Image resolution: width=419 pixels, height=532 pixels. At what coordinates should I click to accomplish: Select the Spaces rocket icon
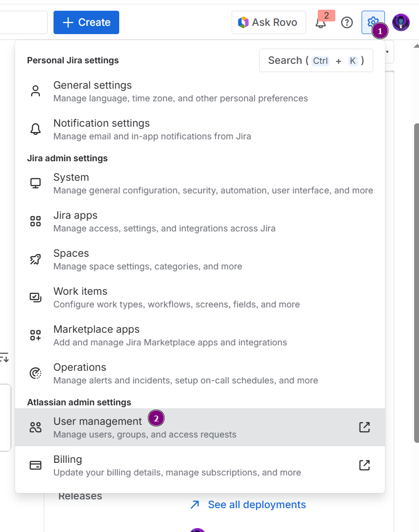(x=35, y=259)
